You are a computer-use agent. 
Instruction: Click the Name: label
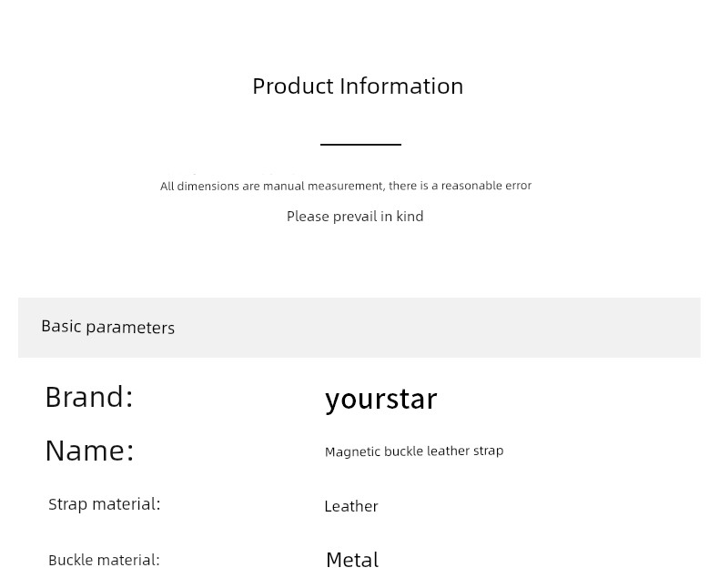click(89, 451)
